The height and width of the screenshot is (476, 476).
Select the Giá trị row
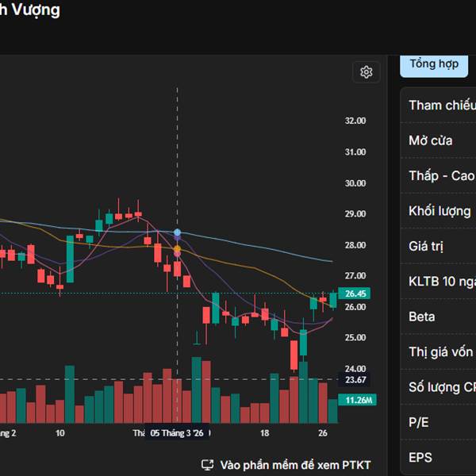click(x=440, y=246)
